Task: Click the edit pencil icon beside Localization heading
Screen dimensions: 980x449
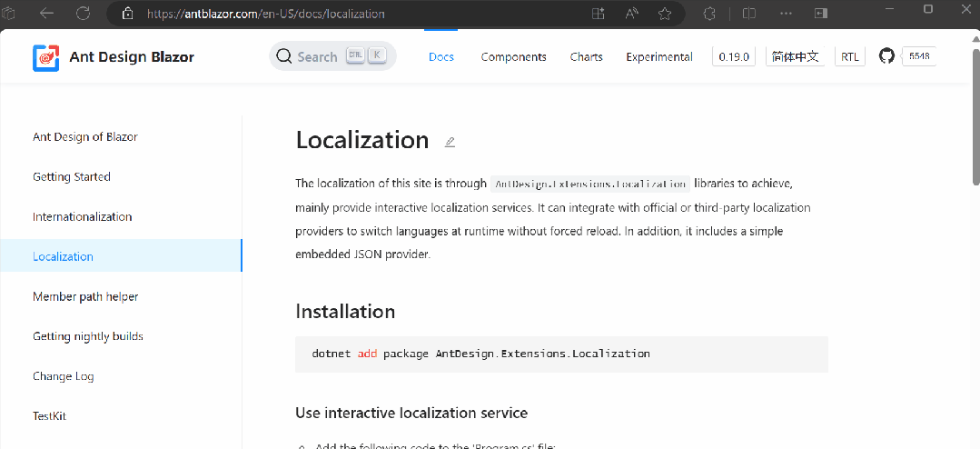Action: coord(450,142)
